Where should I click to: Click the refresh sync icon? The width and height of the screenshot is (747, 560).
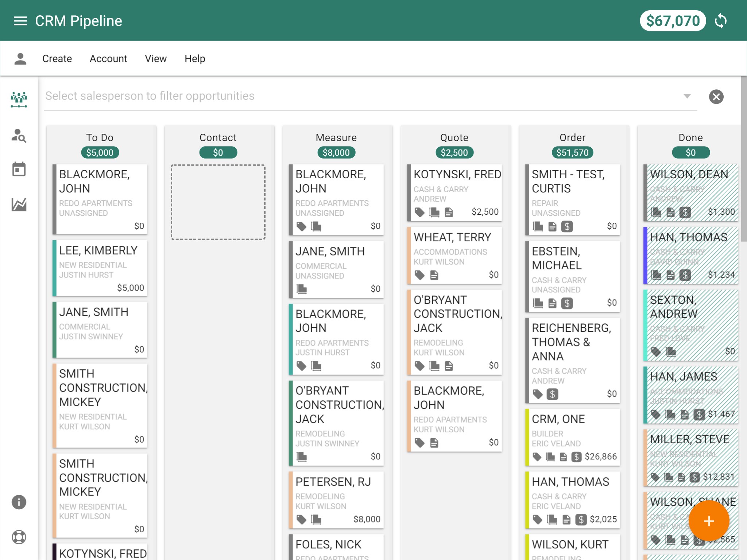pos(721,21)
